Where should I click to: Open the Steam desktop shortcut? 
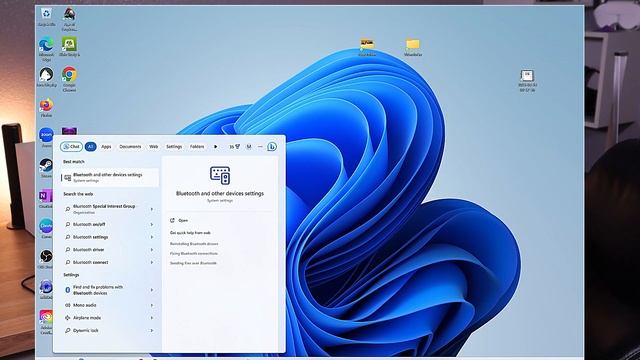point(46,168)
